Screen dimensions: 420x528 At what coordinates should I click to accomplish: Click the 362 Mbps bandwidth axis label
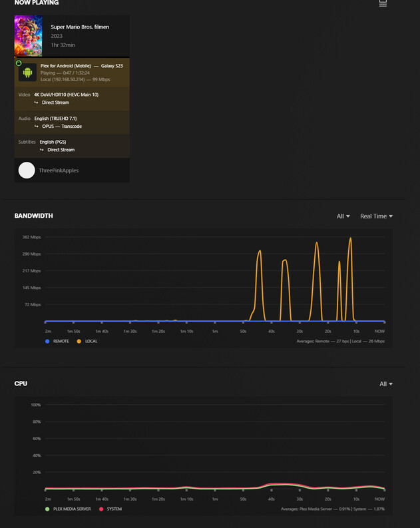(32, 237)
